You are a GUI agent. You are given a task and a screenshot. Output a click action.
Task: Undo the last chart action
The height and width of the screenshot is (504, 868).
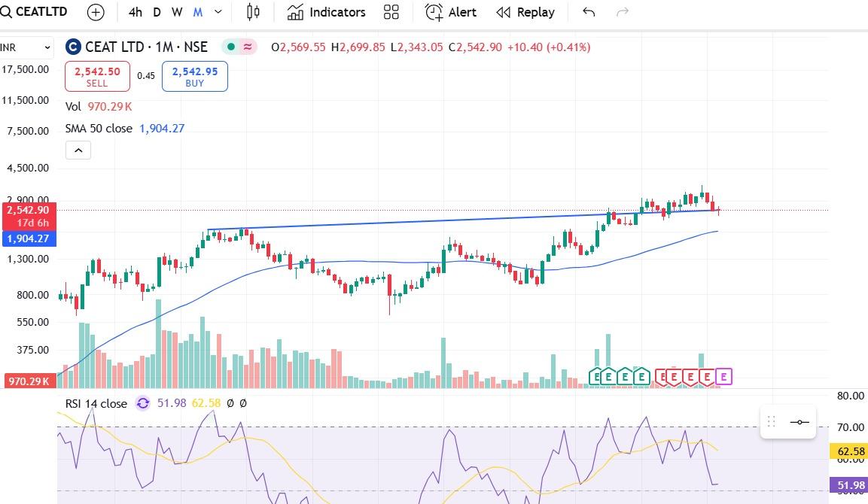point(589,12)
